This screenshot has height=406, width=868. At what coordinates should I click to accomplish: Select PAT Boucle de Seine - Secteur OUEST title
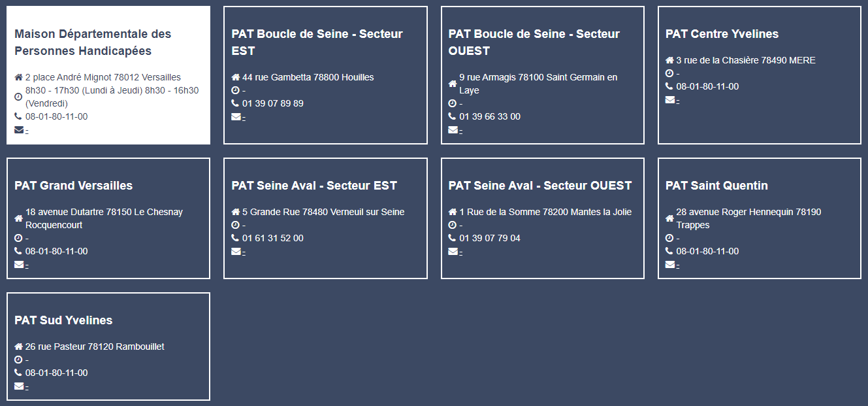(534, 42)
